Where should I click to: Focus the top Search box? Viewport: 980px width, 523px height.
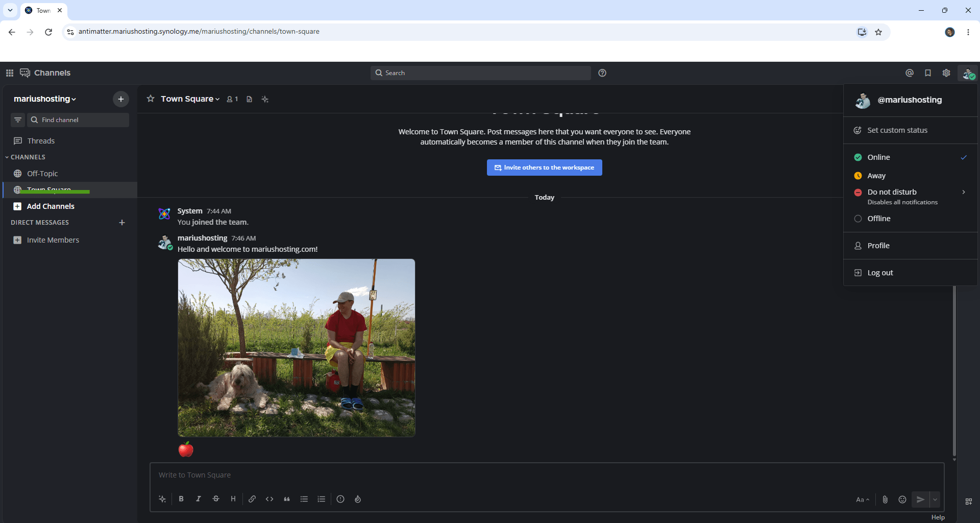point(480,73)
